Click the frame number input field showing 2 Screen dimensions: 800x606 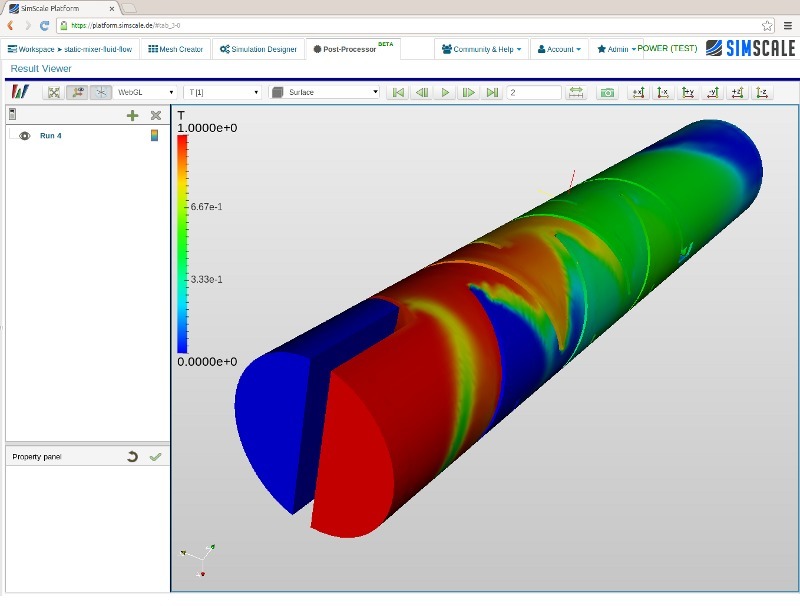[533, 92]
